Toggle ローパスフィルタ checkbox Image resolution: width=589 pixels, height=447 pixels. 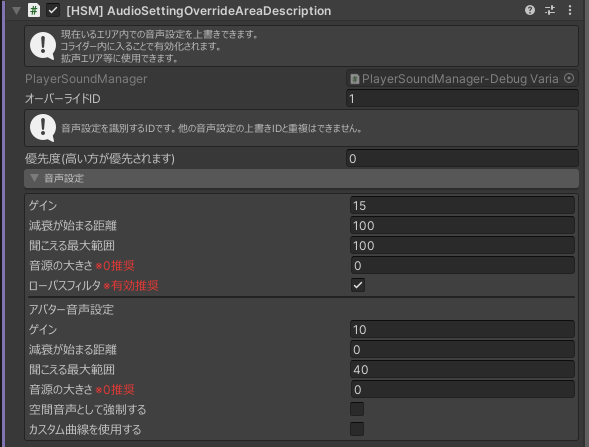(358, 285)
